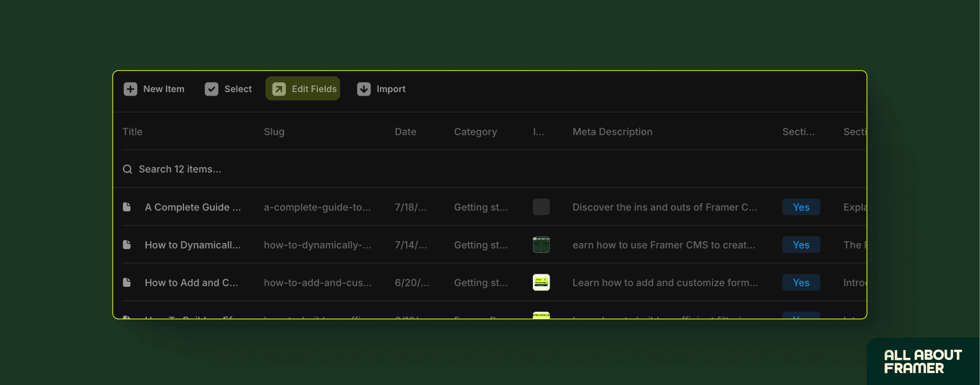Viewport: 980px width, 385px height.
Task: Open Category cell in How to Add and C... row
Action: pos(481,283)
